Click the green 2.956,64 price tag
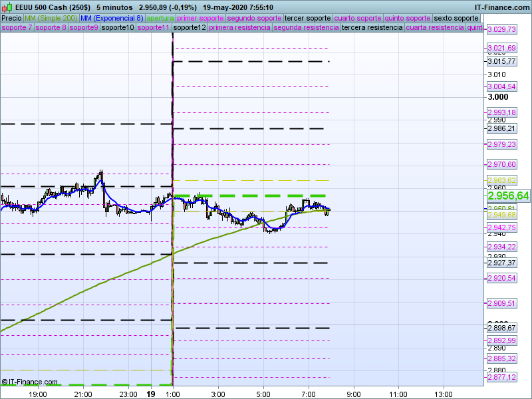 [x=508, y=196]
